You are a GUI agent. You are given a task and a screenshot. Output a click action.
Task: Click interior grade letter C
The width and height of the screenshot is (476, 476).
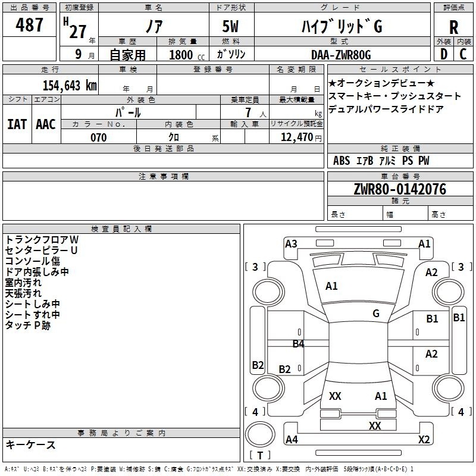[463, 54]
